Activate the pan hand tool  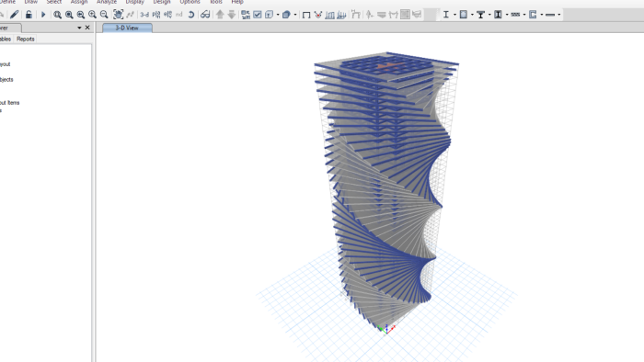click(118, 15)
